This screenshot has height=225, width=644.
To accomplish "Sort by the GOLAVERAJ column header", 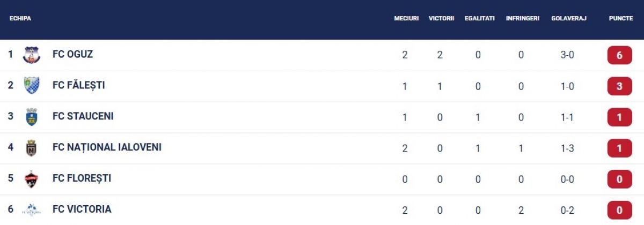I will coord(569,18).
